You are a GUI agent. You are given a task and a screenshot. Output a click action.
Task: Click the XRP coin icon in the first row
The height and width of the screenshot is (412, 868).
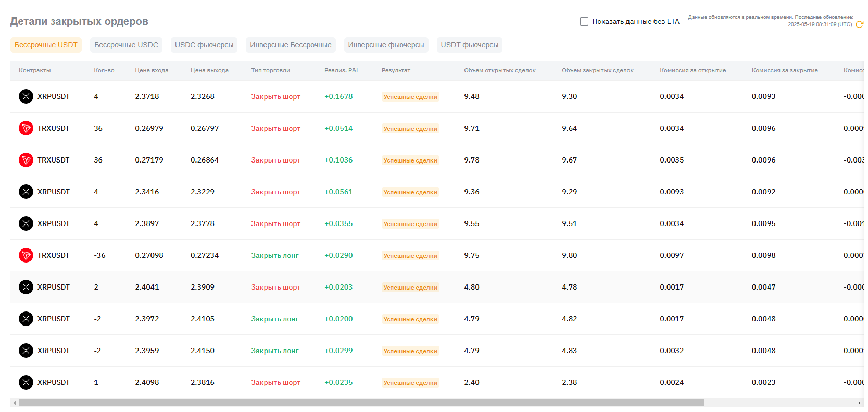point(26,96)
